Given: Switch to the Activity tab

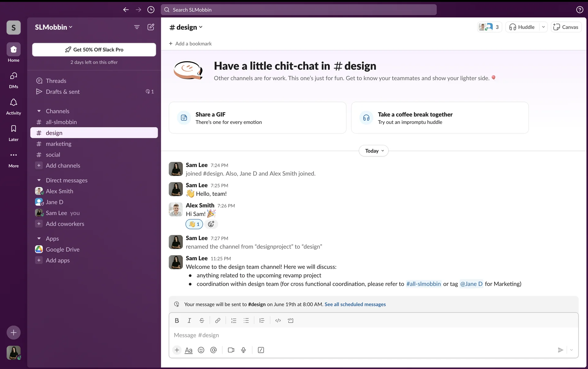Looking at the screenshot, I should [x=13, y=106].
